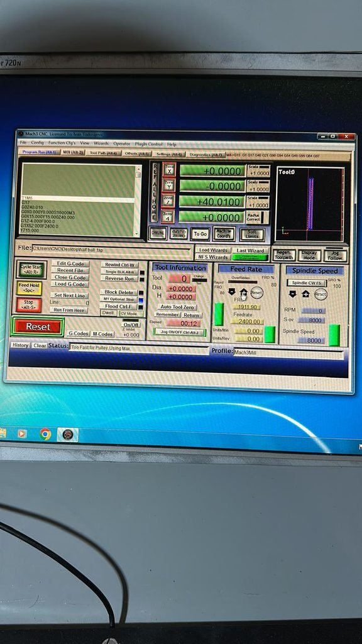The image size is (362, 644).
Task: Open the Help menu
Action: [172, 145]
